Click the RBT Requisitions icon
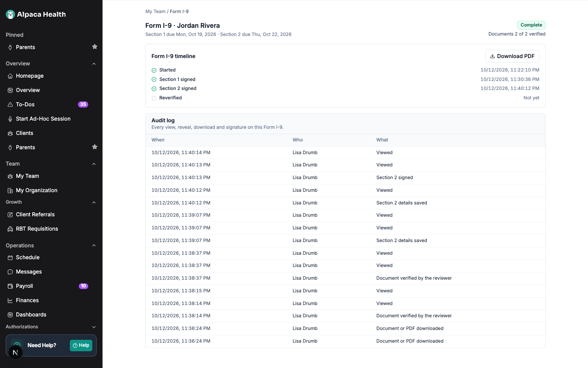The height and width of the screenshot is (368, 588). [10, 229]
